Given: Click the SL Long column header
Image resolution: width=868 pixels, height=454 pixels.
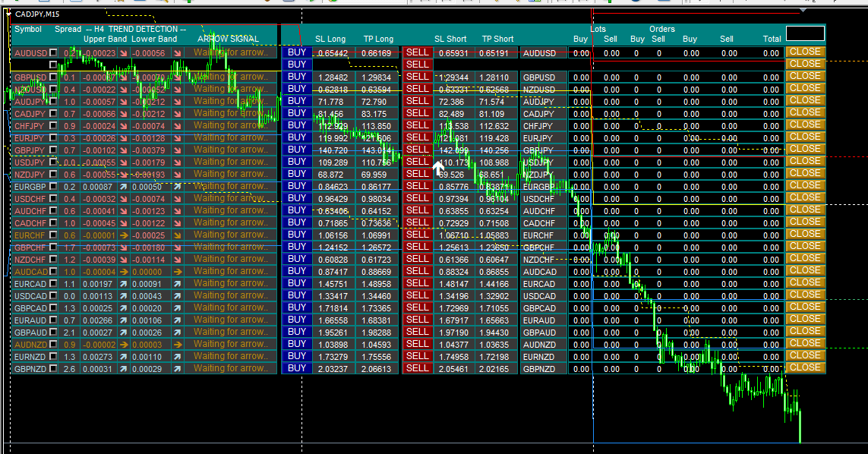Looking at the screenshot, I should click(330, 39).
